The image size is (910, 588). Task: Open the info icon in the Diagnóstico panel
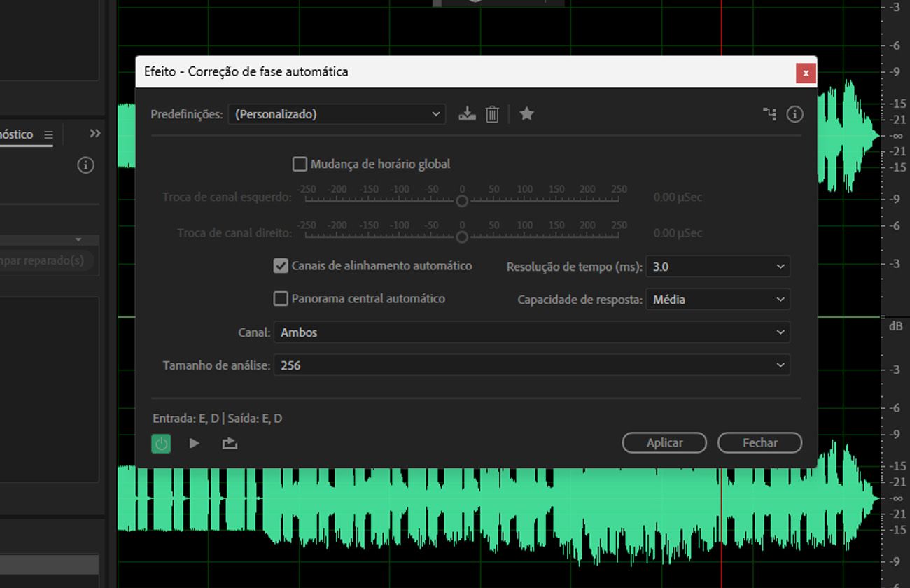[x=85, y=165]
